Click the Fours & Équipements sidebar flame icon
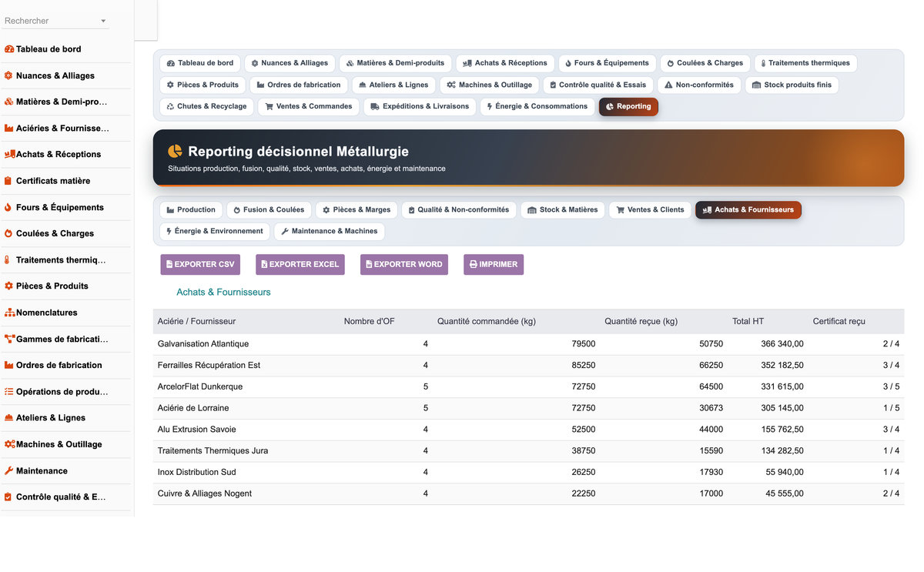924x572 pixels. (x=8, y=207)
